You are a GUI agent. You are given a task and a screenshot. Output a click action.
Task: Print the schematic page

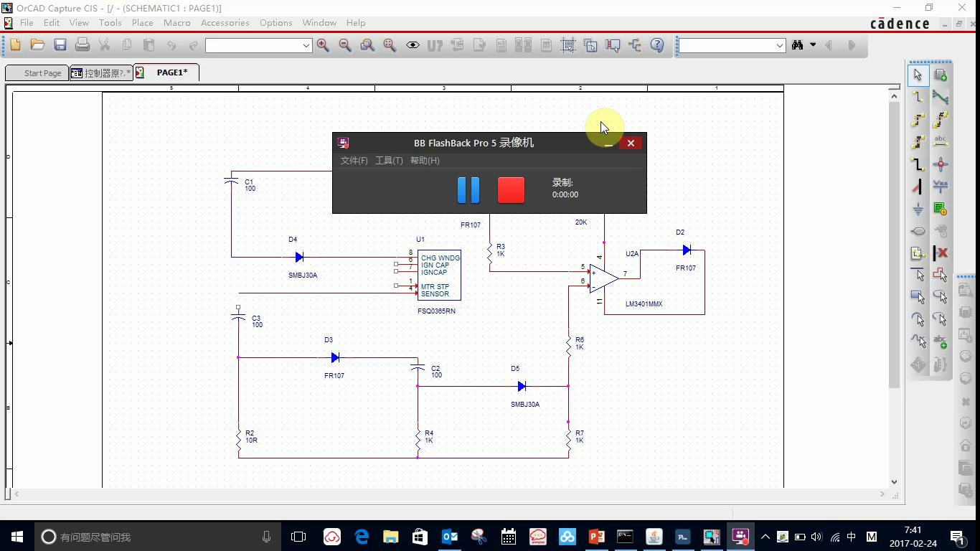coord(83,45)
